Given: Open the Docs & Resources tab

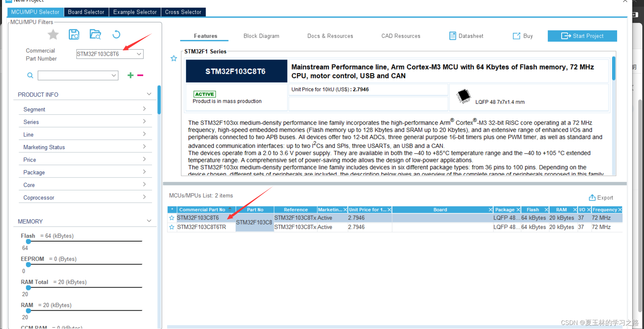Looking at the screenshot, I should click(330, 36).
